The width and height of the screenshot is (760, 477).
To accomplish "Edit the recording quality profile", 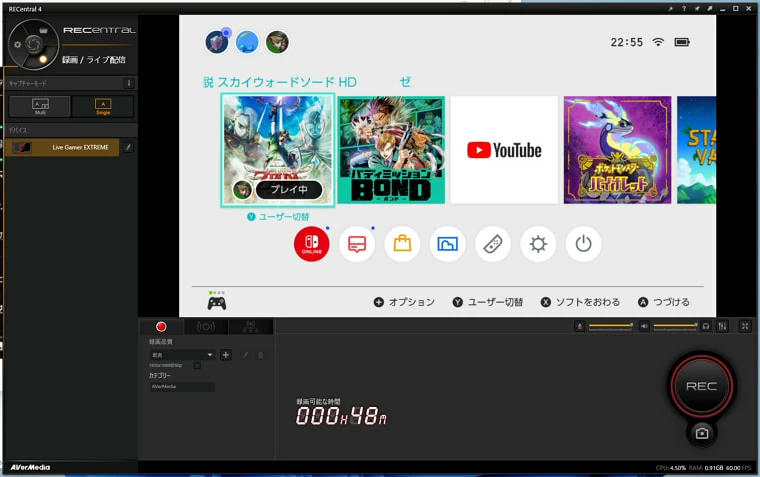I will [x=245, y=355].
